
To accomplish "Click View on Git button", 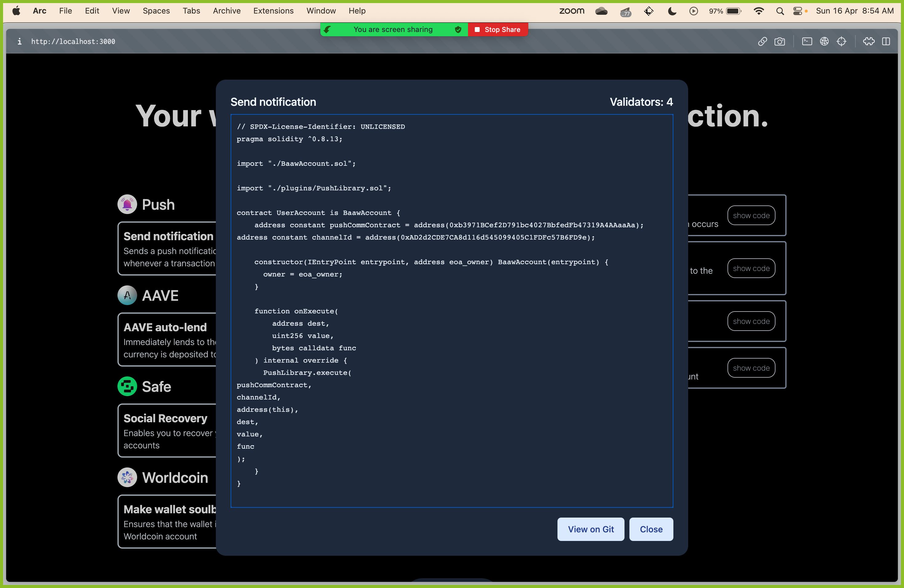I will [x=591, y=529].
